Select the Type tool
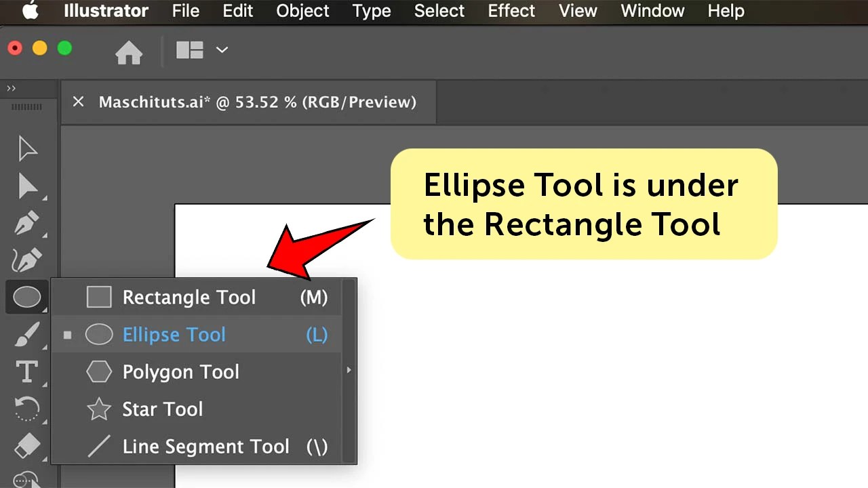 tap(27, 371)
